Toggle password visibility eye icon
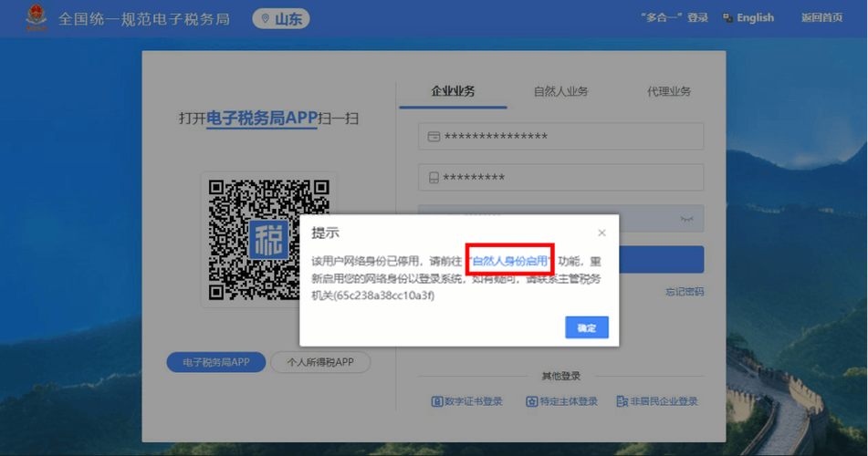The height and width of the screenshot is (456, 868). pyautogui.click(x=686, y=219)
